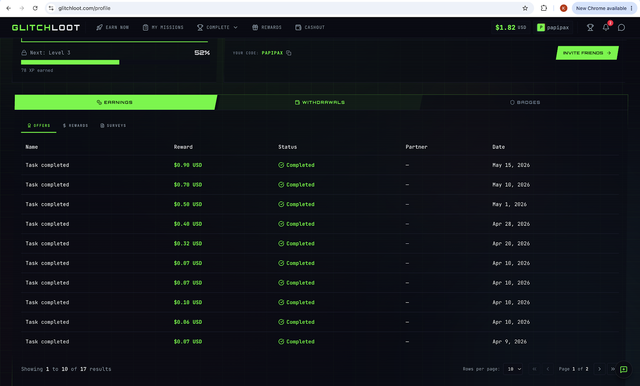The width and height of the screenshot is (640, 386).
Task: Jump to the first results page
Action: point(534,369)
